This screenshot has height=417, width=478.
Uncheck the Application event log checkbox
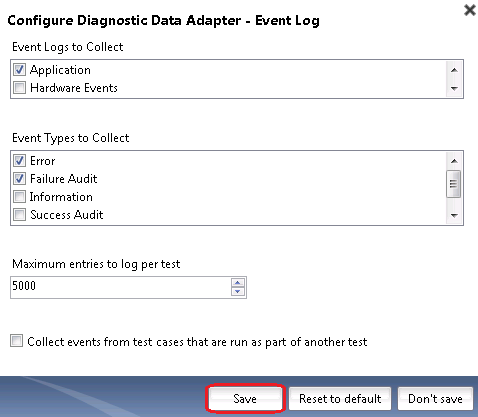[19, 70]
